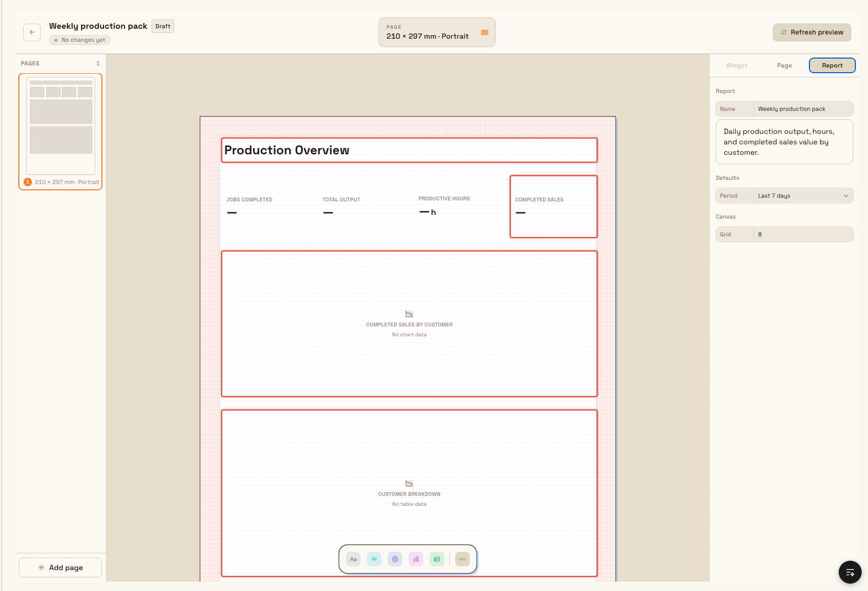Screen dimensions: 868x591
Task: Select the Jobs Completed metric widget
Action: [x=265, y=207]
